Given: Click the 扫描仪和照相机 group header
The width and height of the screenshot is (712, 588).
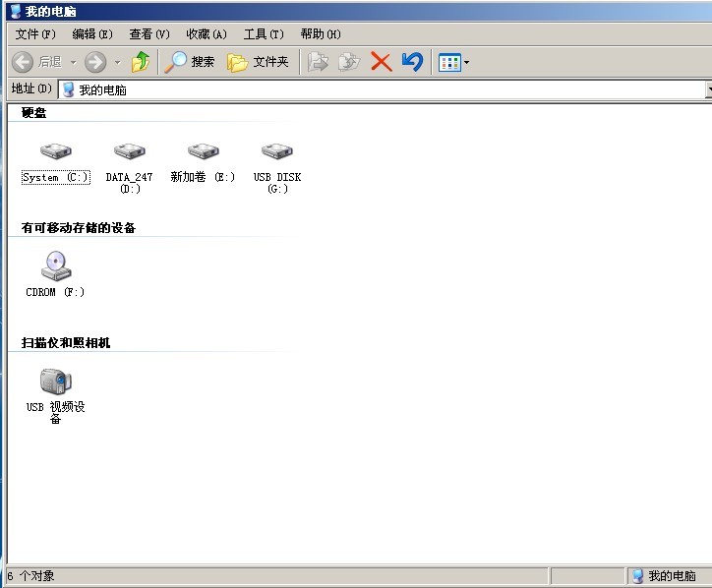Looking at the screenshot, I should [x=66, y=342].
